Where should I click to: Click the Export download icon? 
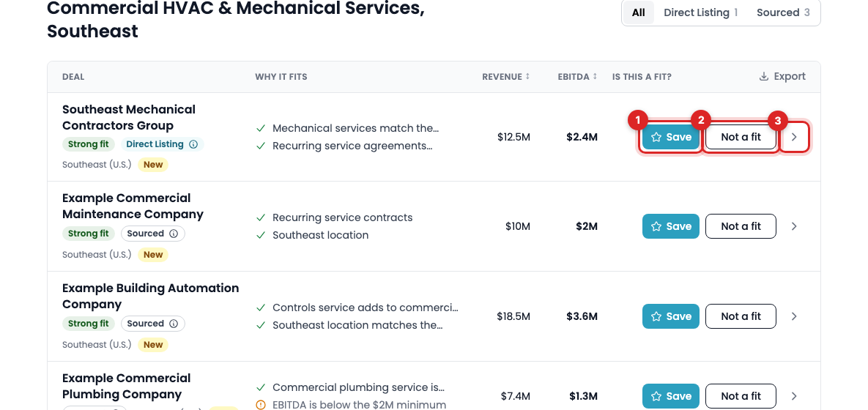tap(763, 76)
